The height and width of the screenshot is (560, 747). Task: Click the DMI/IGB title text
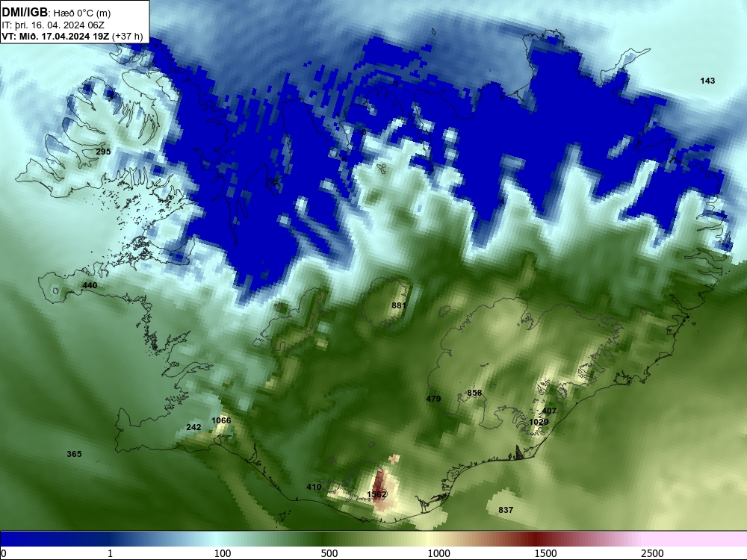click(25, 13)
